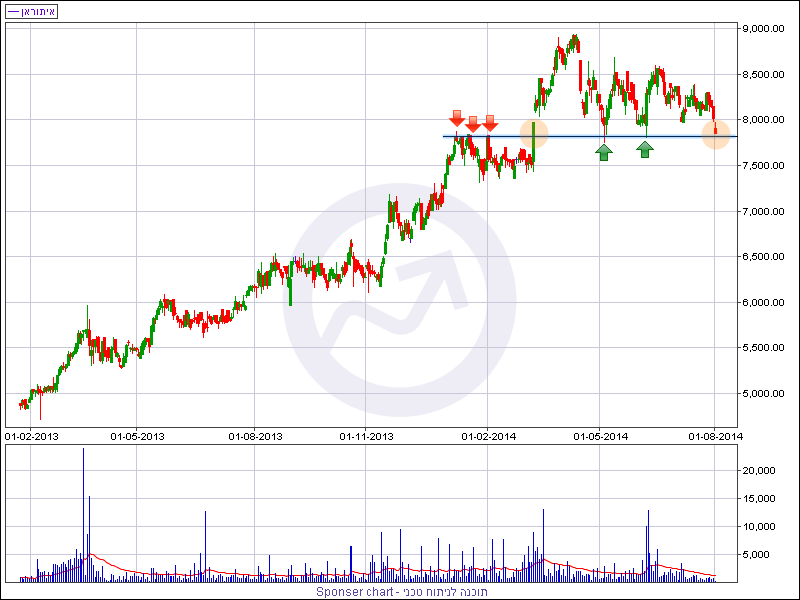Select the 6,500.00 price axis label
Image resolution: width=800 pixels, height=600 pixels.
point(763,257)
